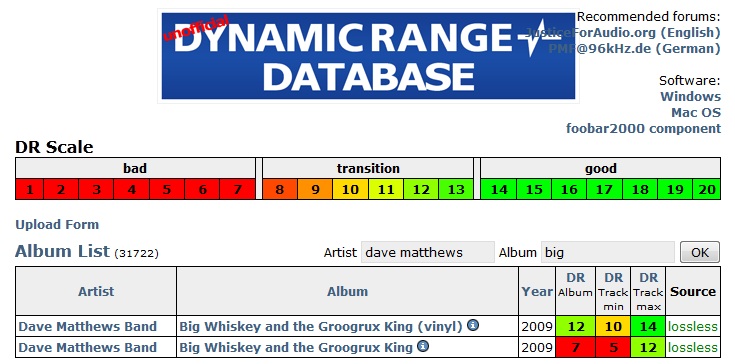735x364 pixels.
Task: Click the DR Scale heading
Action: click(54, 147)
